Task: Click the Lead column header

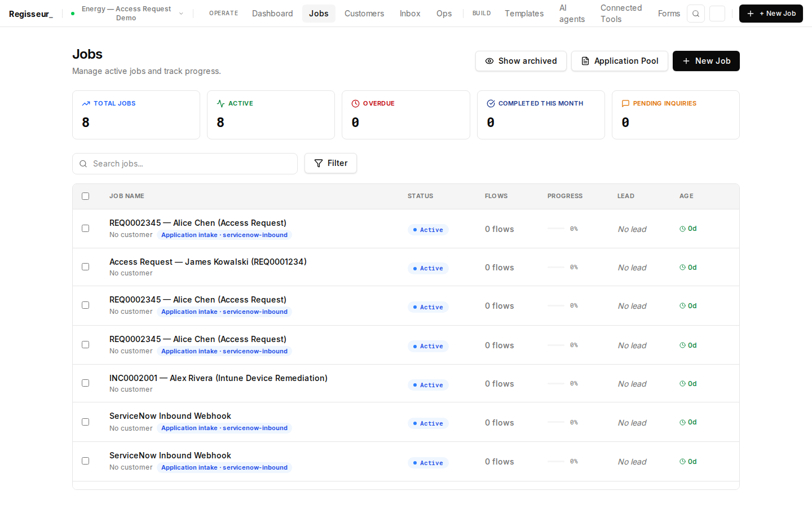Action: point(626,196)
